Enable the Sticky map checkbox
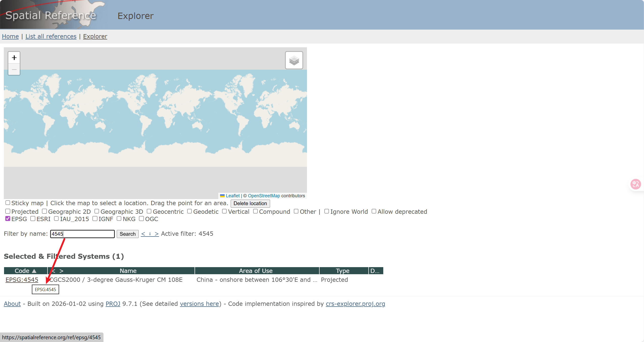This screenshot has width=644, height=342. point(8,203)
